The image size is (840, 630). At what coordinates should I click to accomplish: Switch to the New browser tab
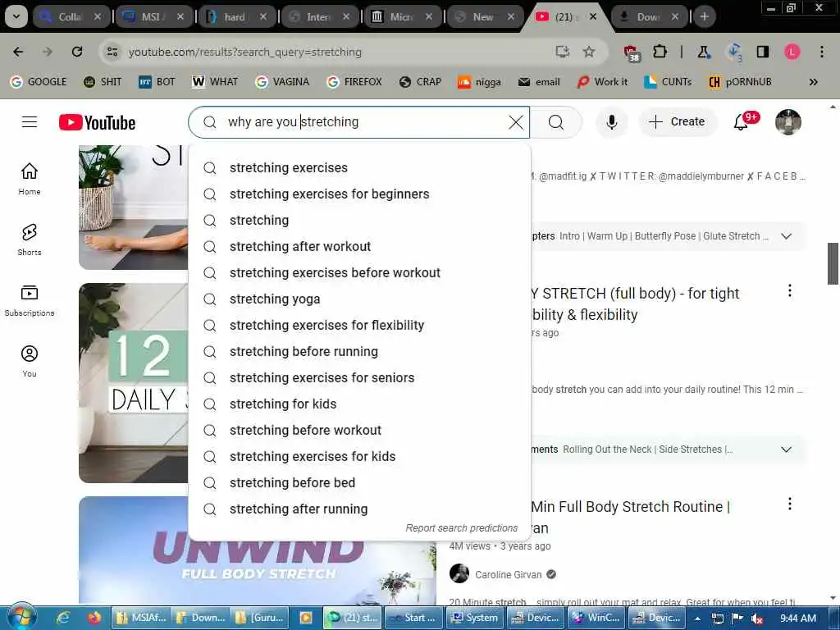coord(485,16)
